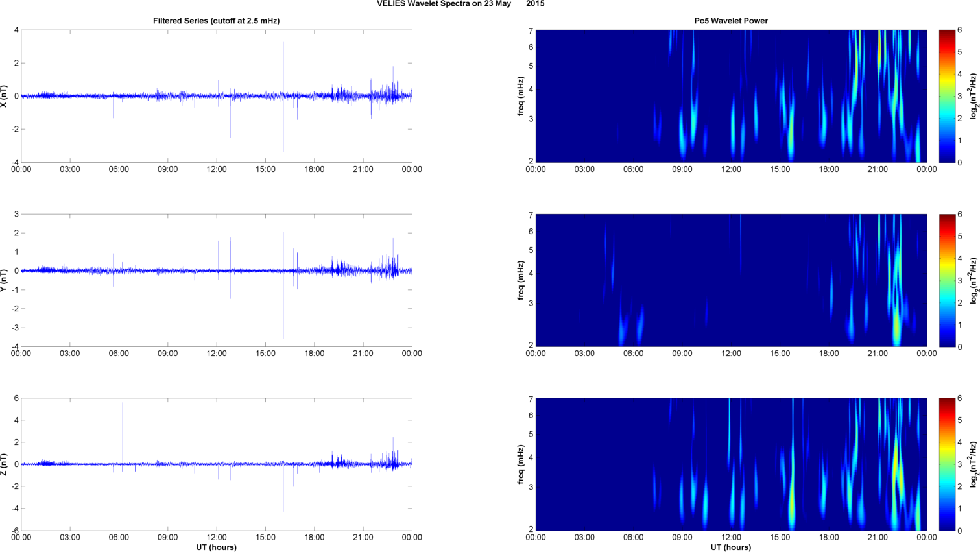Click the X component filtered series plot
The height and width of the screenshot is (552, 980).
coord(217,96)
